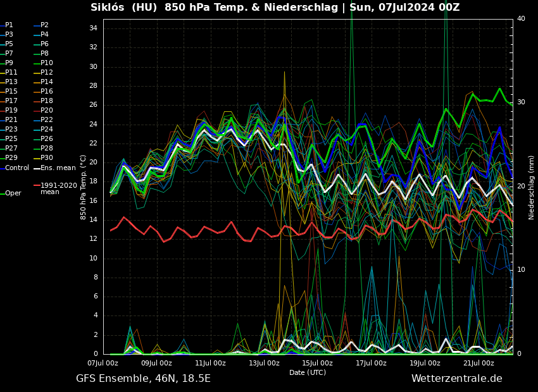Click the 21Jul 00z date tick
Viewport: 538px width, 392px height.
coord(479,364)
